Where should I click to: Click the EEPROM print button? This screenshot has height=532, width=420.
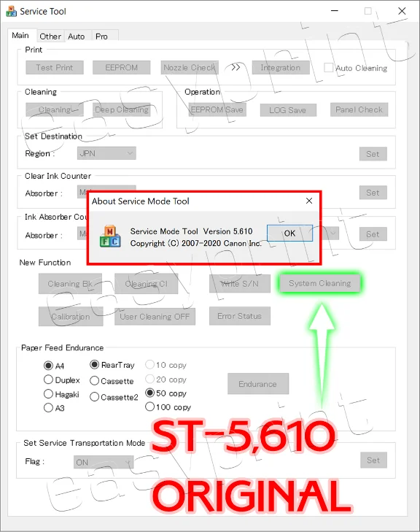point(121,68)
